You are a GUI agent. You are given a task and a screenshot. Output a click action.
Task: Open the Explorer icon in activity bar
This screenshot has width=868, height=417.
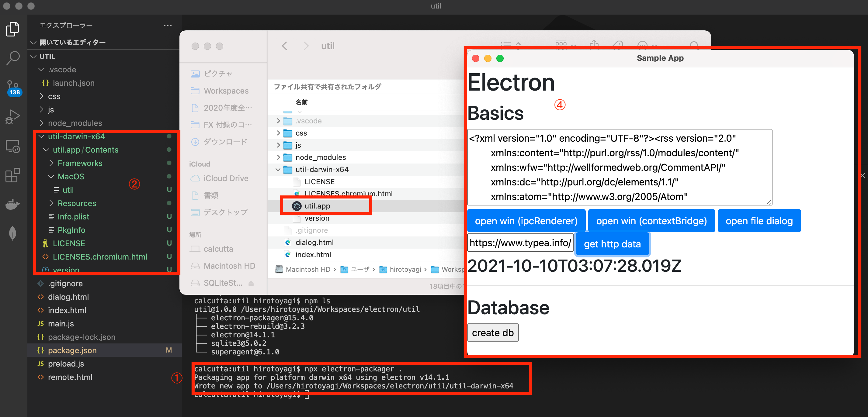point(13,29)
